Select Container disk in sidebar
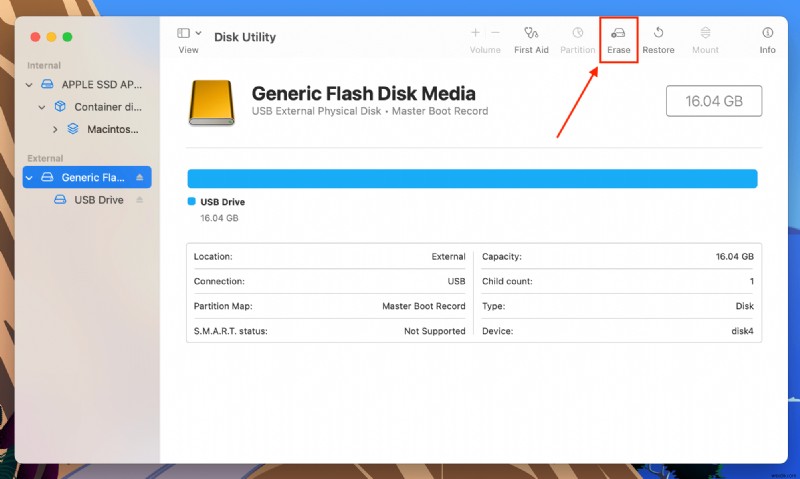The width and height of the screenshot is (800, 479). [87, 107]
